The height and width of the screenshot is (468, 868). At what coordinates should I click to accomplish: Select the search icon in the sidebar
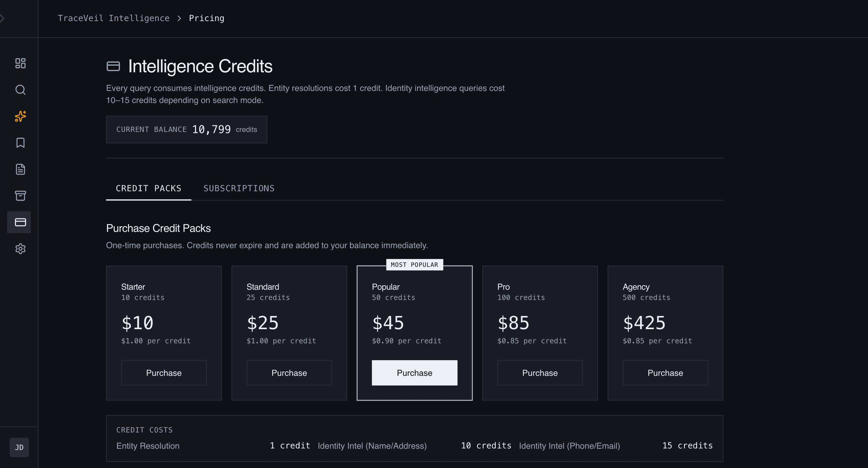pos(20,90)
